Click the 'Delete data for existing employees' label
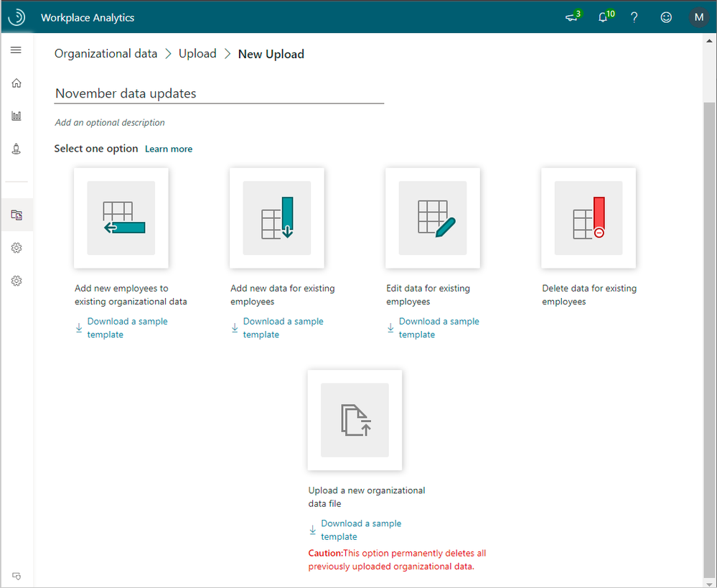 coord(589,294)
